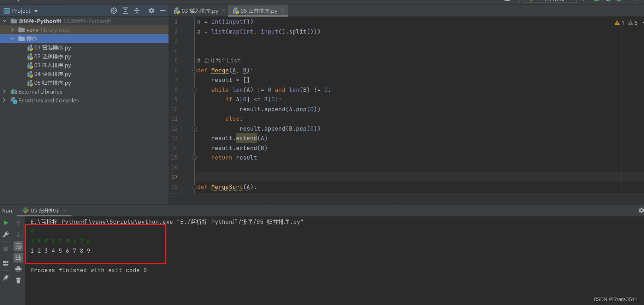Select file 03 插入排序.py in tree

(49, 65)
